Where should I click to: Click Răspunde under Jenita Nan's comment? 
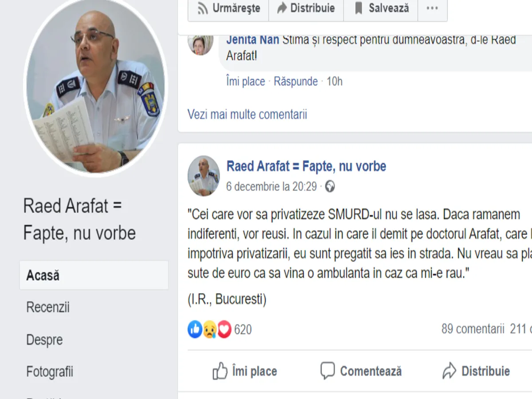tap(296, 82)
